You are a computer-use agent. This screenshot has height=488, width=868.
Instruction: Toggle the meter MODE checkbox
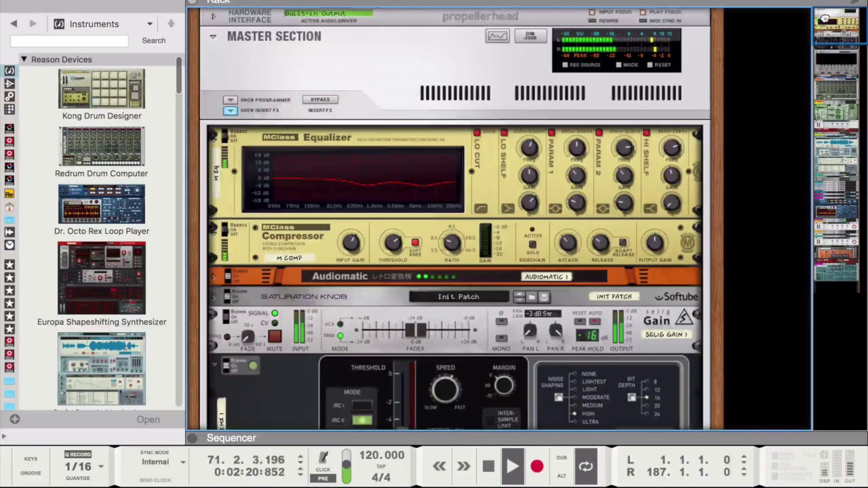(x=618, y=65)
